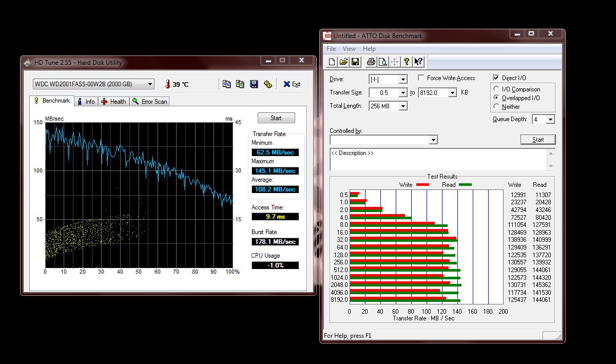Select the I/O Comparison radio button
This screenshot has width=616, height=364.
point(496,89)
